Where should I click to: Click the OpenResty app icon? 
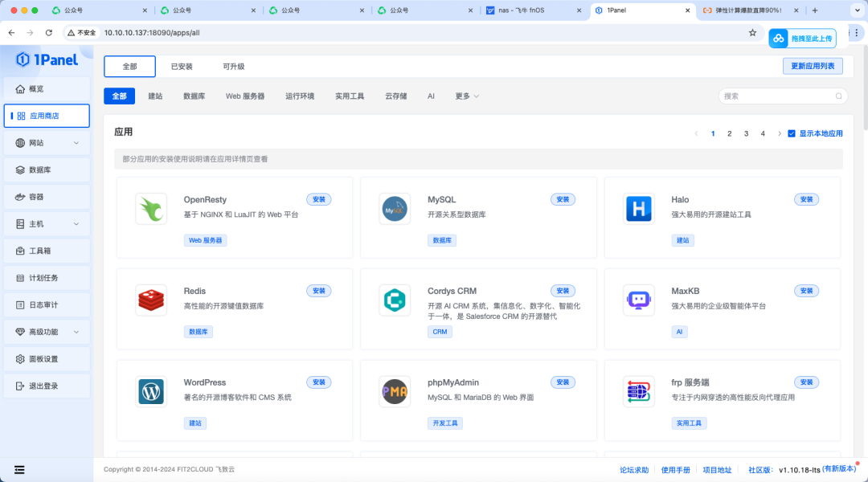pos(151,209)
